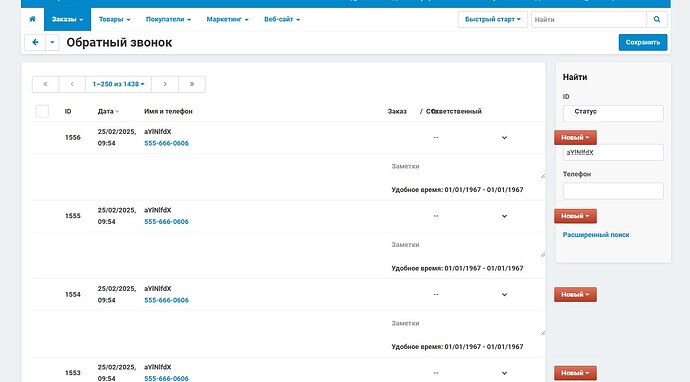The height and width of the screenshot is (382, 690).
Task: Click the Заметки notes field for request 1555
Action: pos(466,245)
